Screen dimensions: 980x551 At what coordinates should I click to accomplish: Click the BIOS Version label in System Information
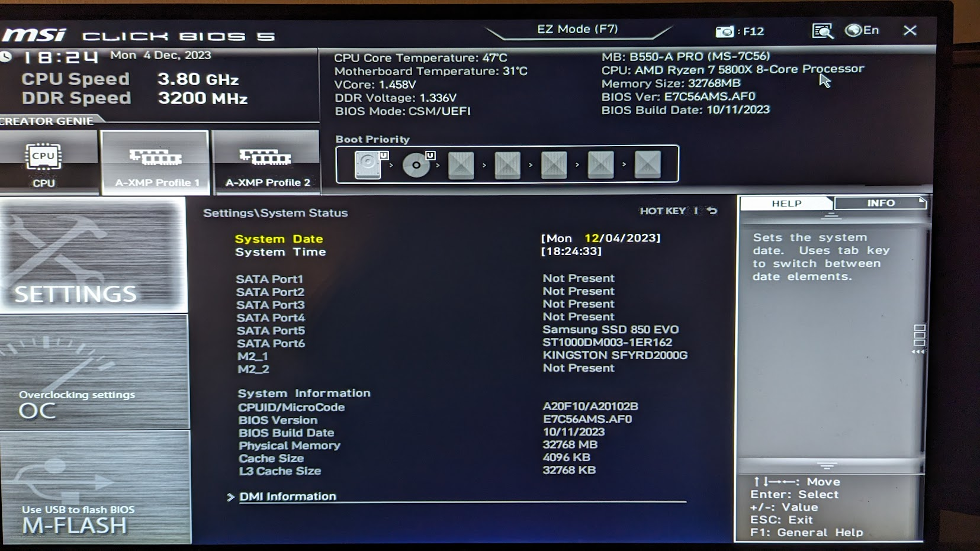coord(278,420)
